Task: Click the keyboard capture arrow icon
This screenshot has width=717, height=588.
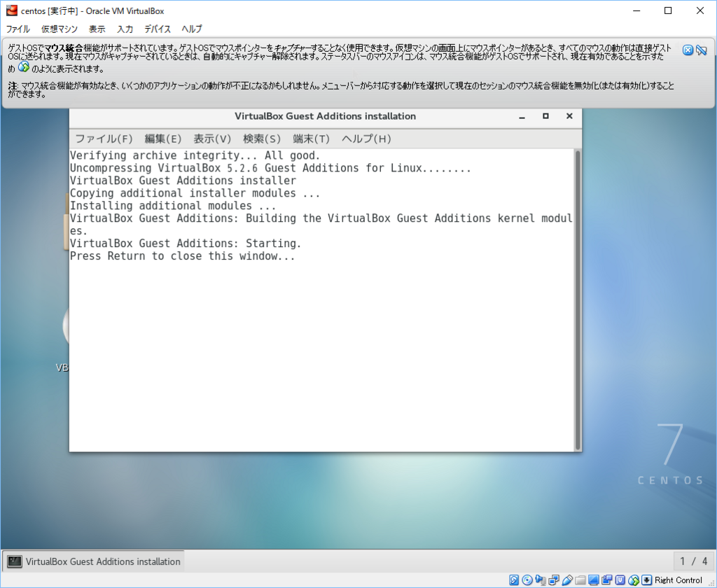Action: pyautogui.click(x=646, y=580)
